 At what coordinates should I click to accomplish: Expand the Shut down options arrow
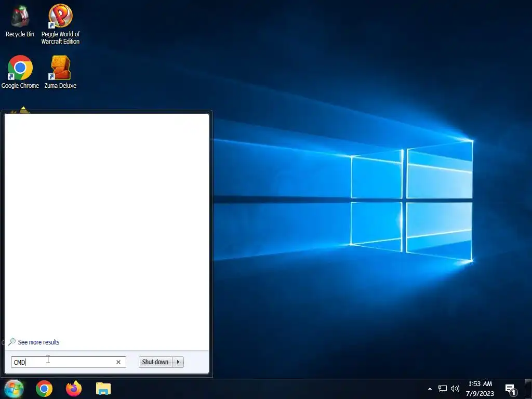(178, 362)
